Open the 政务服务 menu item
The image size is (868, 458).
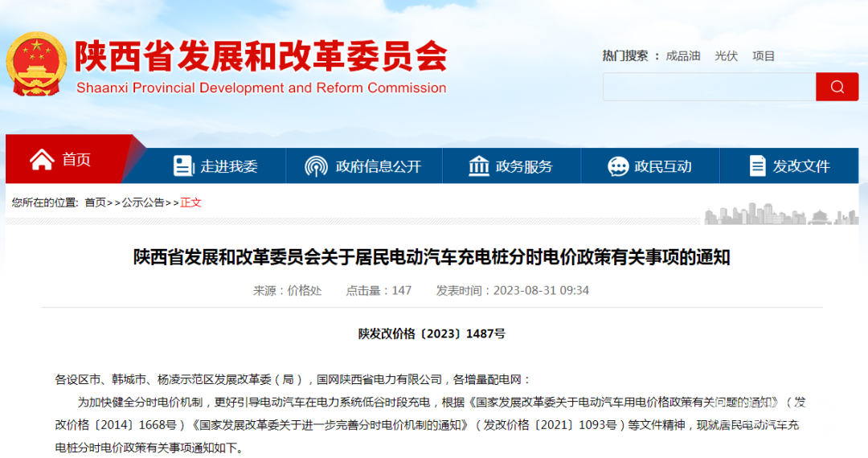pyautogui.click(x=511, y=166)
